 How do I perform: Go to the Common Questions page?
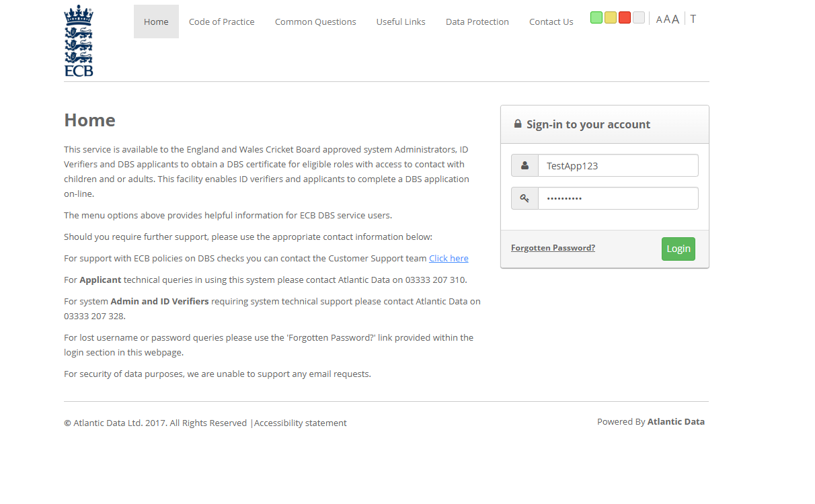[315, 22]
